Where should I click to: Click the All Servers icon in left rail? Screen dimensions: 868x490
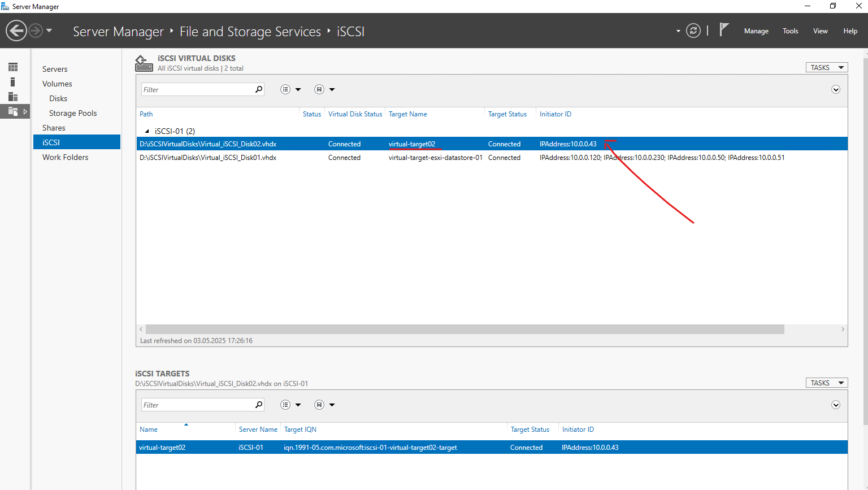[x=13, y=97]
